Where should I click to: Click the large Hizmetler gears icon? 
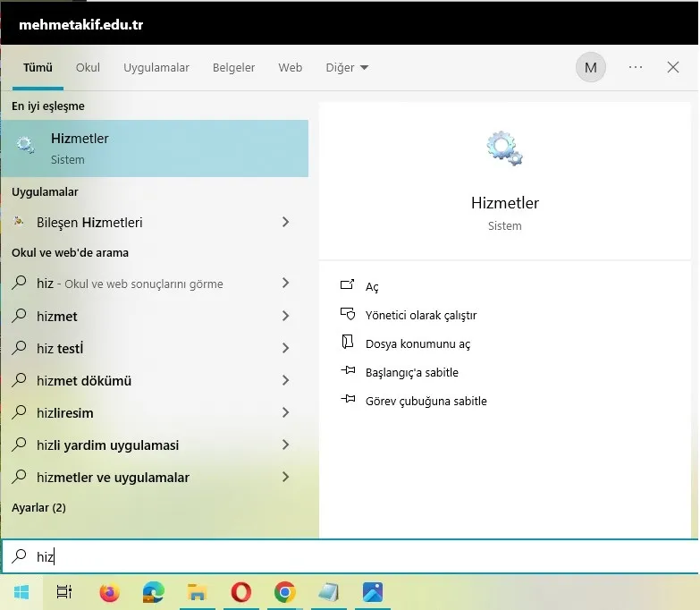(x=504, y=148)
